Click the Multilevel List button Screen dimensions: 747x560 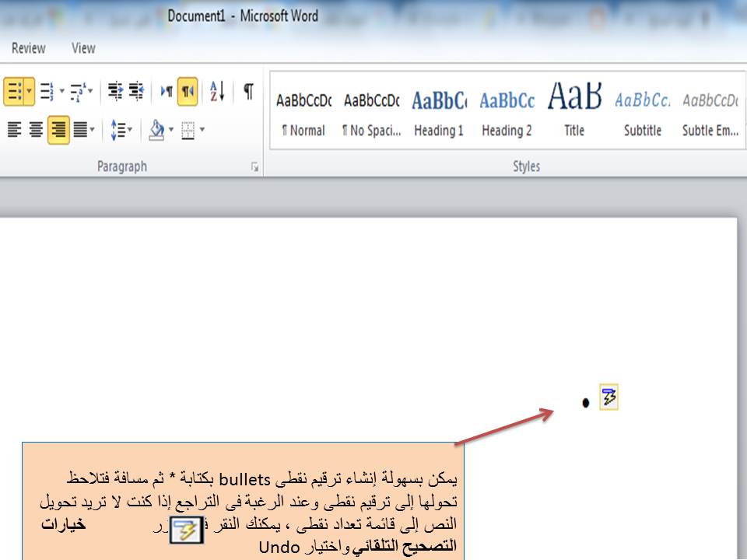click(x=78, y=91)
